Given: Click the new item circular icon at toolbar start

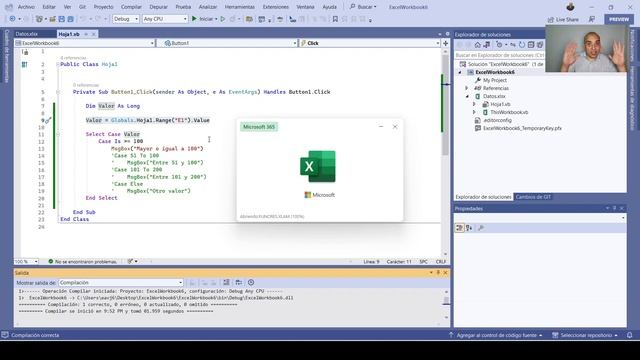Looking at the screenshot, I should [x=12, y=19].
